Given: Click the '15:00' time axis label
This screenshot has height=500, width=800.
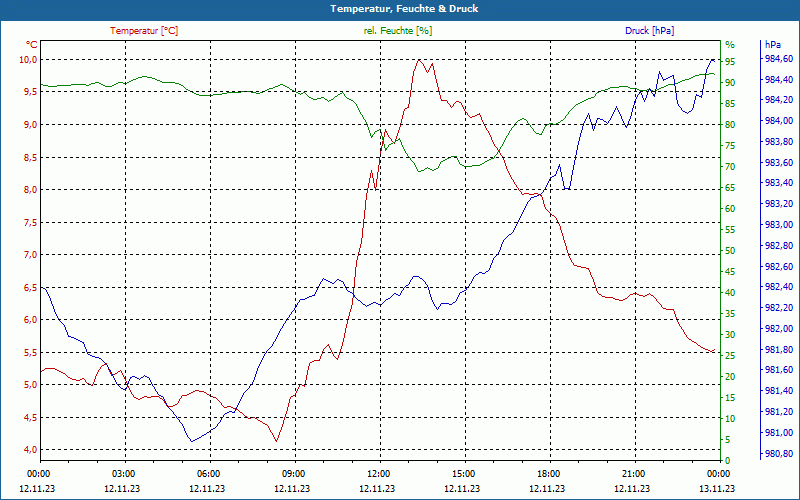Looking at the screenshot, I should (x=464, y=473).
